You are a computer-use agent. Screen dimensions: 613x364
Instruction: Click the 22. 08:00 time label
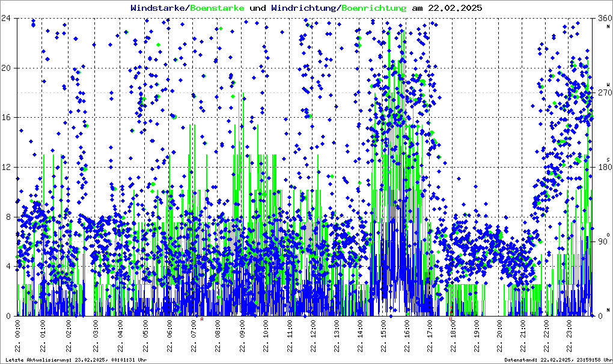click(x=218, y=336)
